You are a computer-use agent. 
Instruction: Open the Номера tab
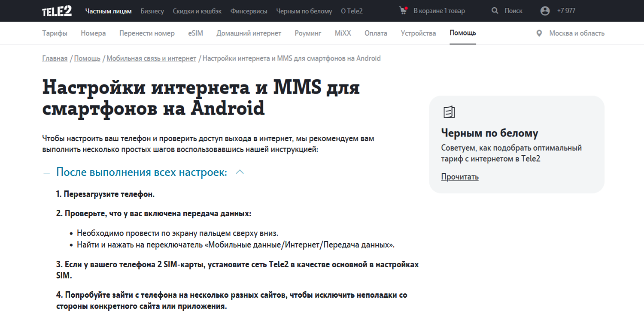[93, 33]
